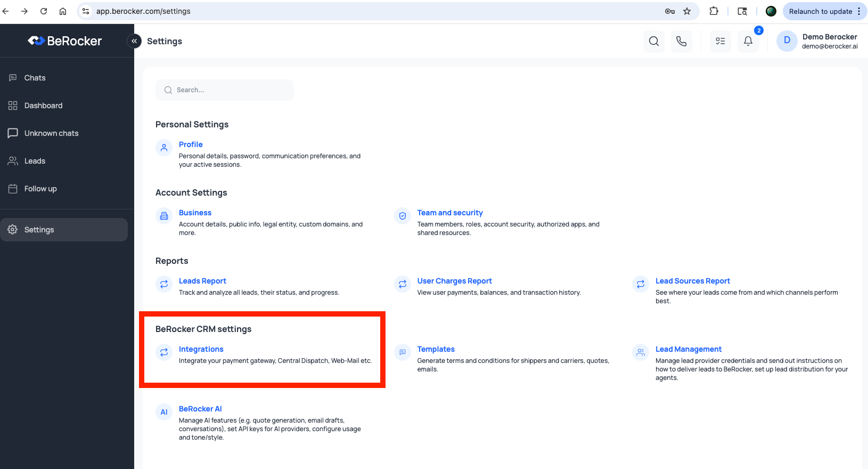The image size is (868, 469).
Task: Click the Chats sidebar icon
Action: [x=13, y=78]
